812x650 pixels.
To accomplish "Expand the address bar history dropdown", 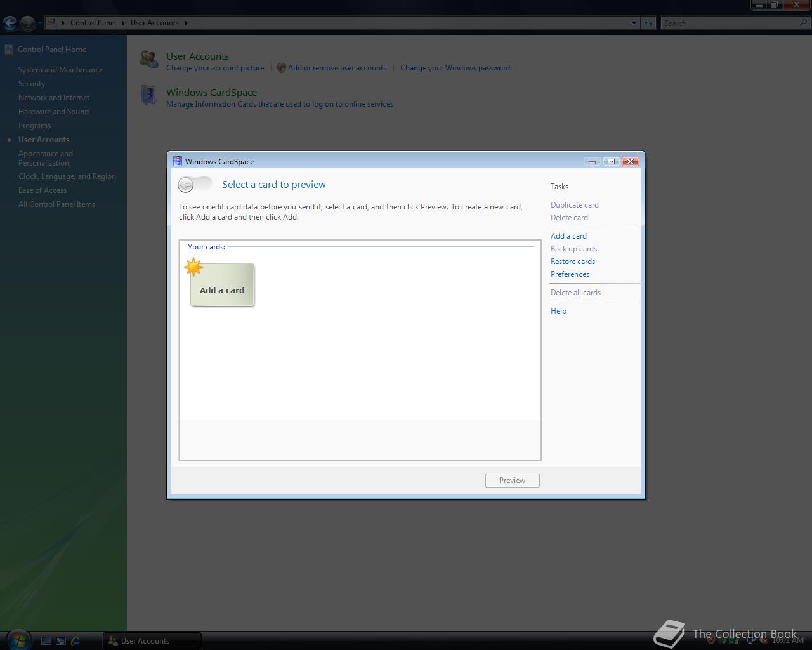I will tap(634, 23).
